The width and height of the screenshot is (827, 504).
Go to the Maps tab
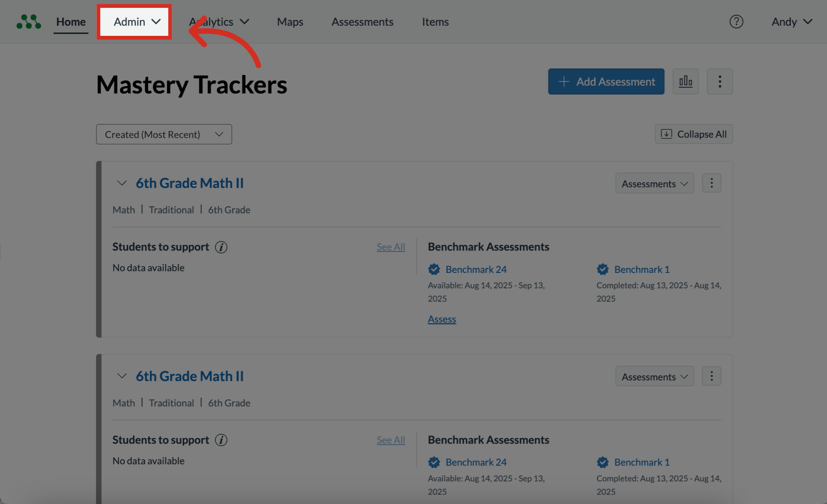pos(290,22)
